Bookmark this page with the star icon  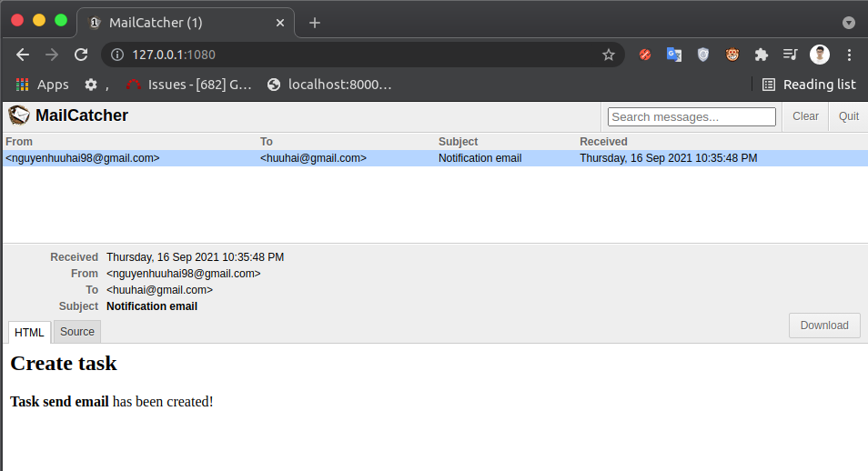pyautogui.click(x=609, y=55)
